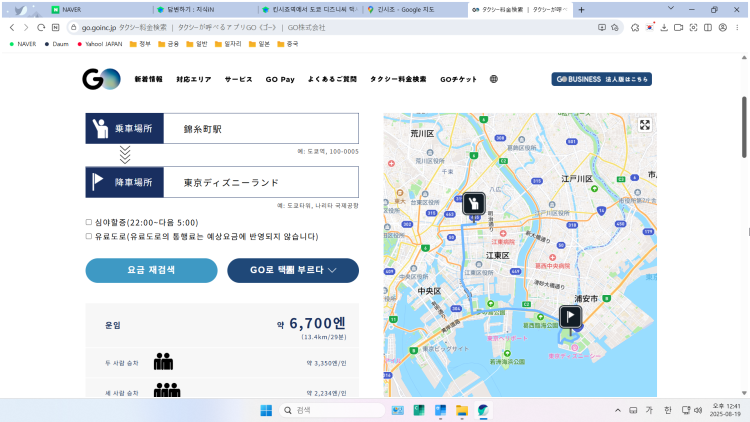Open File Explorer from the taskbar
The image size is (750, 422).
[462, 410]
